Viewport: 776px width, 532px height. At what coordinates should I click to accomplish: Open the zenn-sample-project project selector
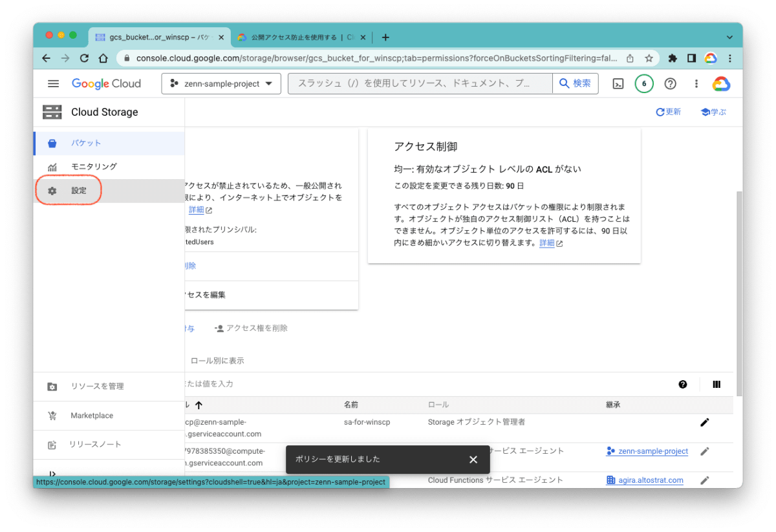pyautogui.click(x=221, y=84)
